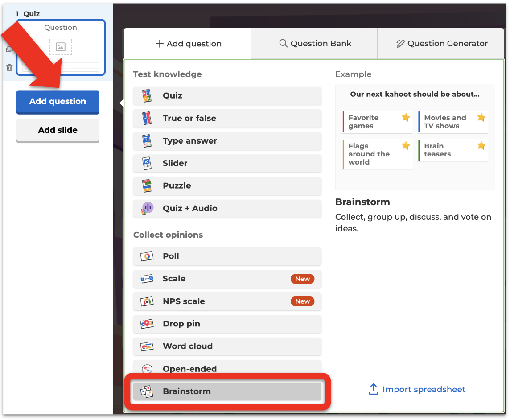Click the New badge on NPS scale

tap(303, 301)
